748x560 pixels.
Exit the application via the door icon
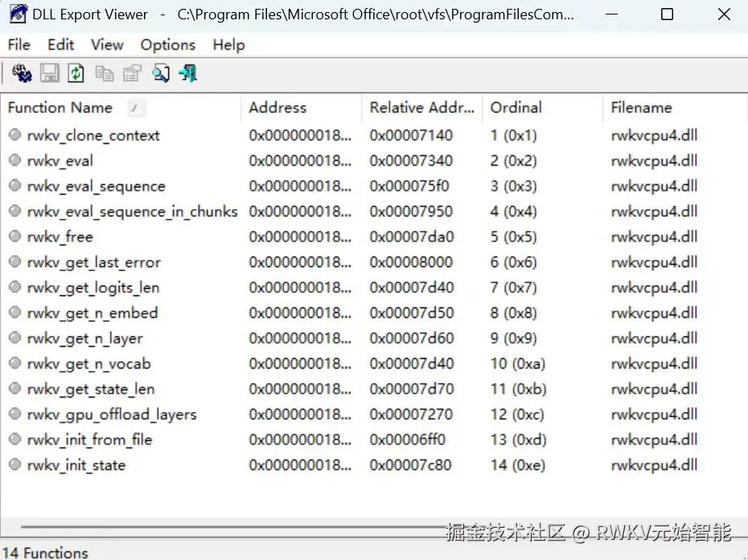(x=187, y=73)
